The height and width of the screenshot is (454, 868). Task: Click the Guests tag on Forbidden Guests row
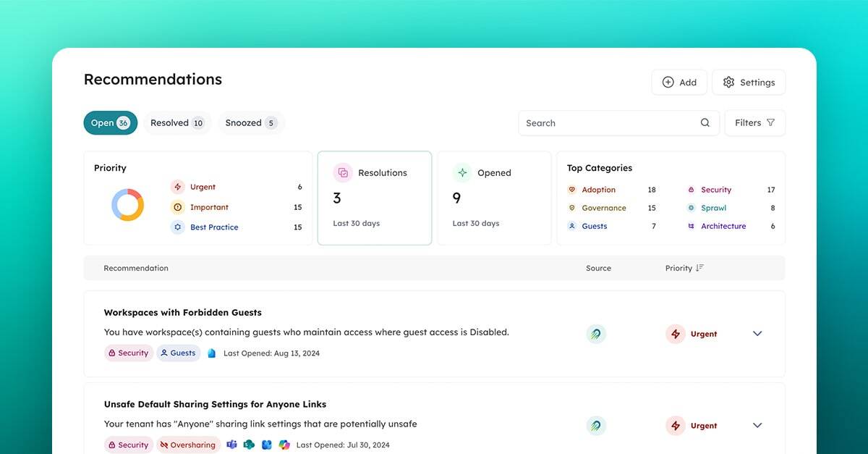coord(179,353)
